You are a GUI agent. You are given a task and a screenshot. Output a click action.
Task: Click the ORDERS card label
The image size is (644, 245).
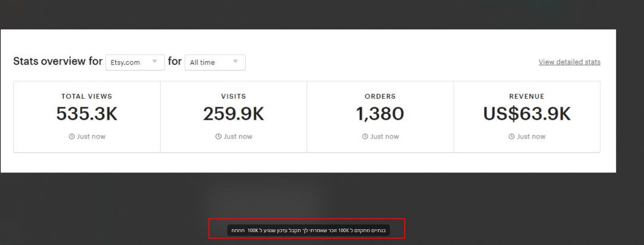(380, 96)
